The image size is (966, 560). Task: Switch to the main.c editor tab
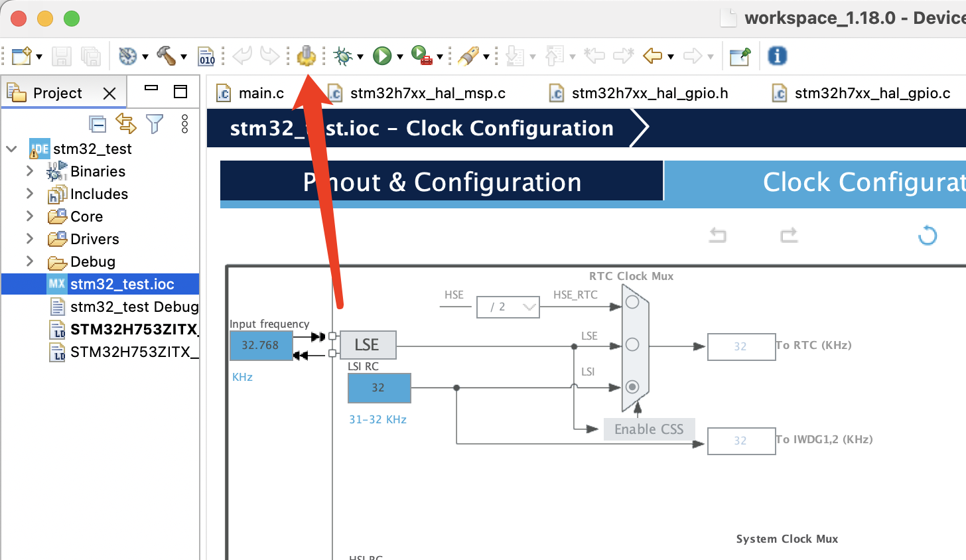251,94
